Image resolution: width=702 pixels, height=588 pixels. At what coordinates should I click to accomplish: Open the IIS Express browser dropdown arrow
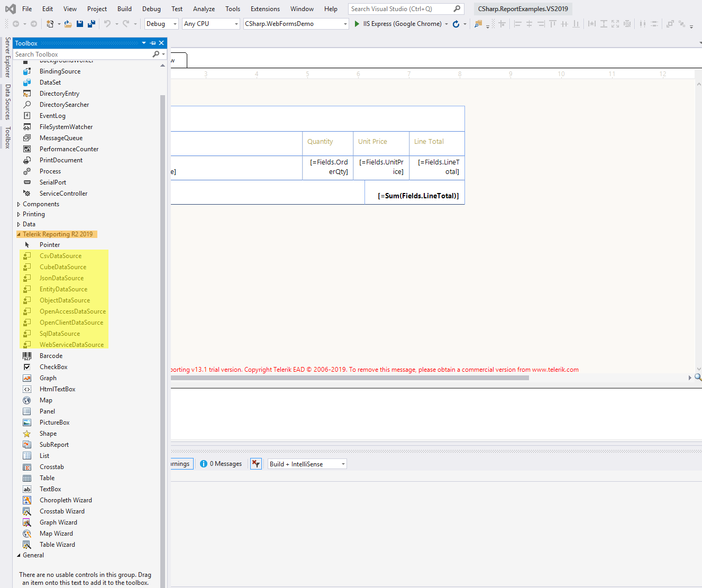click(x=446, y=24)
